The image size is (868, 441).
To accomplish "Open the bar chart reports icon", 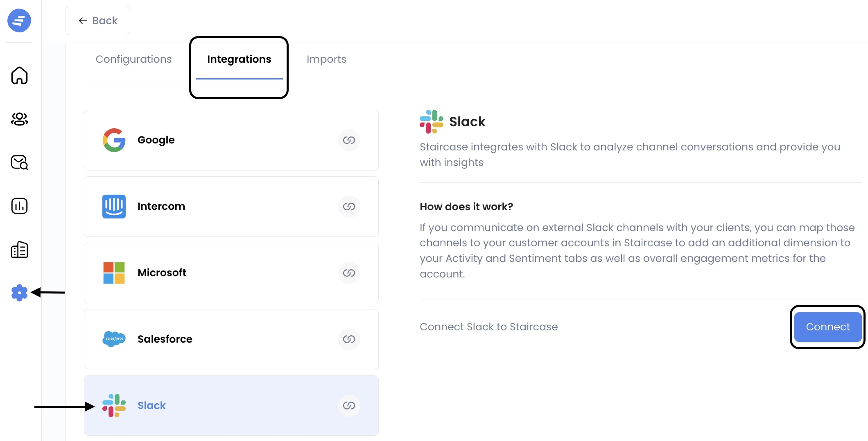I will 19,206.
